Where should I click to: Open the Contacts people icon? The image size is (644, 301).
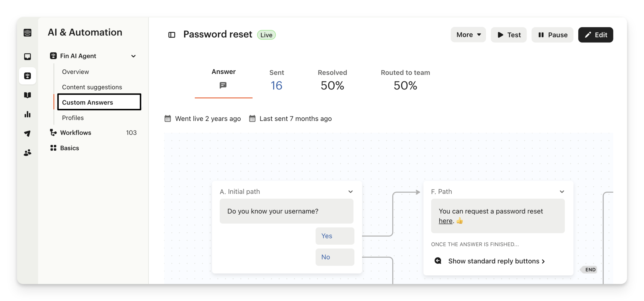pyautogui.click(x=28, y=153)
